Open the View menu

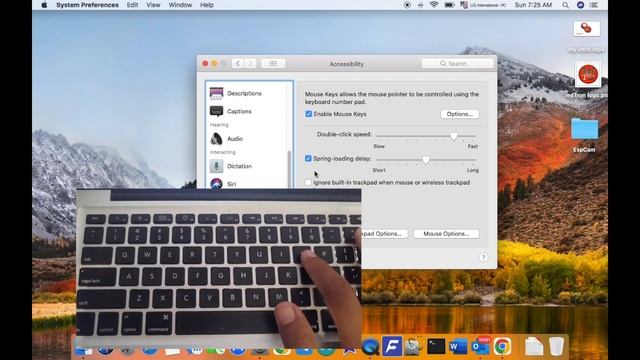coord(153,5)
